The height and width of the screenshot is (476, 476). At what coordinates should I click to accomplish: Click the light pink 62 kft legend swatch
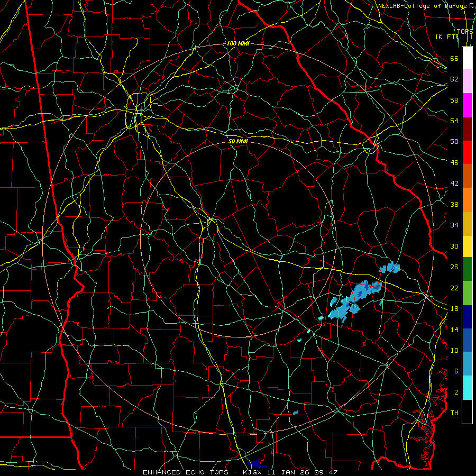tap(467, 81)
